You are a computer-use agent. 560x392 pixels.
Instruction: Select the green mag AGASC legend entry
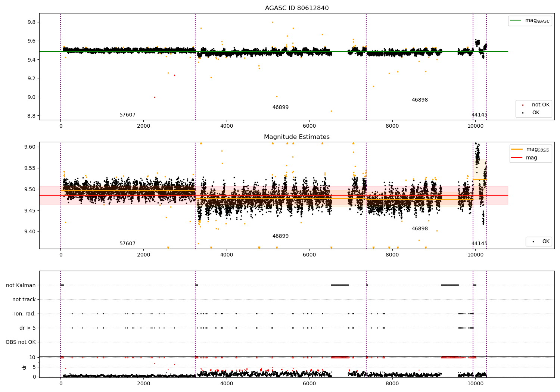pos(530,21)
